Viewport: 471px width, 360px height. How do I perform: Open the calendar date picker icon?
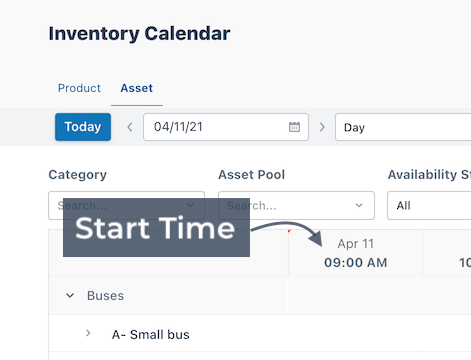pyautogui.click(x=294, y=127)
